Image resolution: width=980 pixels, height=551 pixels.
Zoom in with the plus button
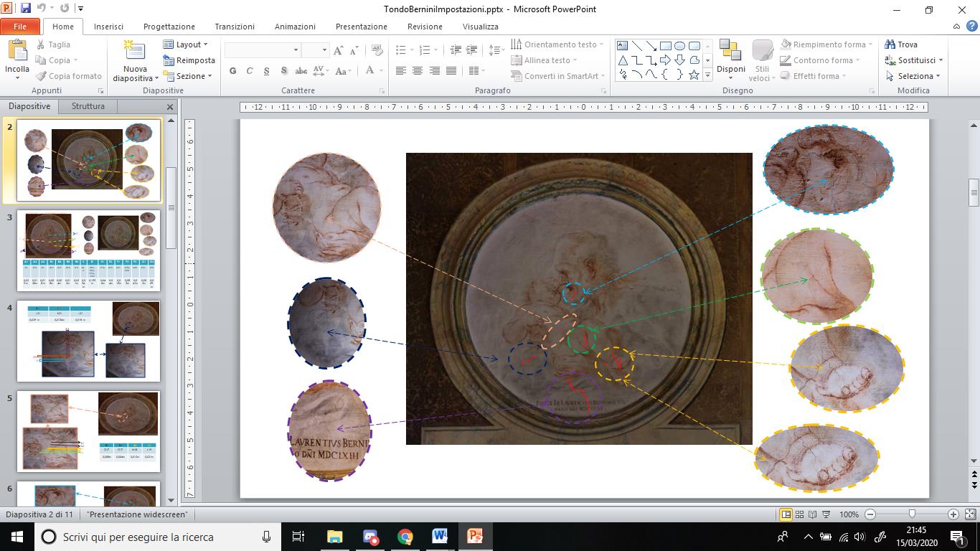coord(953,514)
